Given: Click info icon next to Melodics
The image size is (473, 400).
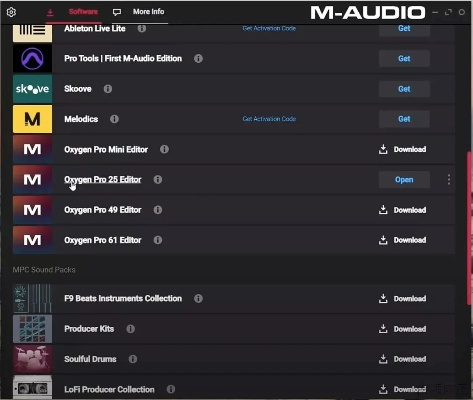Looking at the screenshot, I should 114,119.
